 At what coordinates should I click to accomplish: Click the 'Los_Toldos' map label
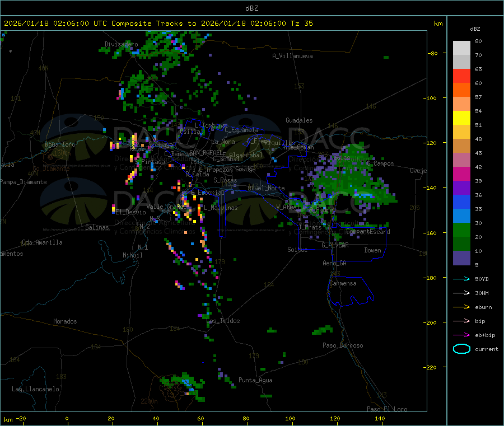point(223,321)
